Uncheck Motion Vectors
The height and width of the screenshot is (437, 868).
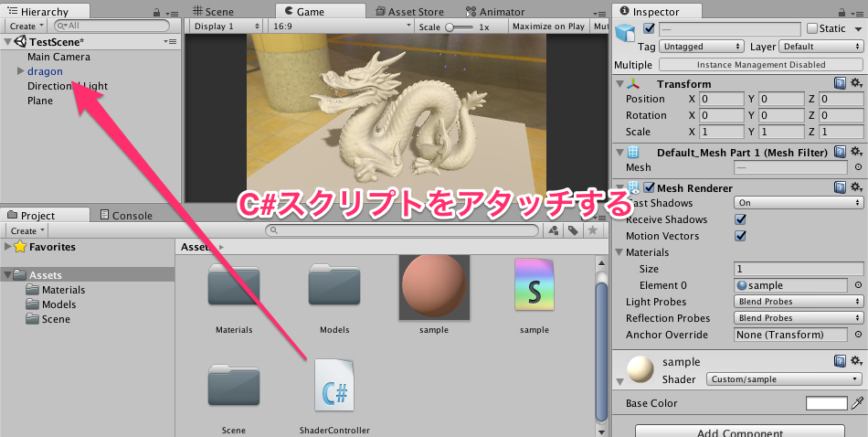[740, 236]
